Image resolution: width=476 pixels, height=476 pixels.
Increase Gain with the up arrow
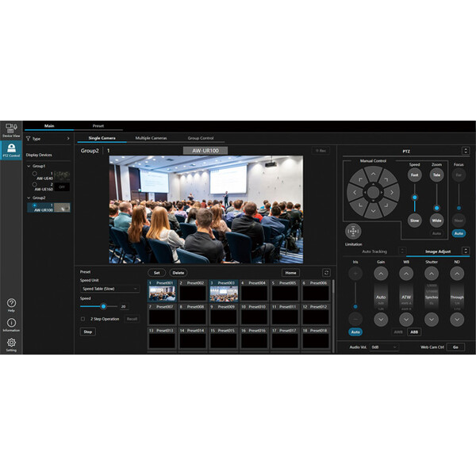click(381, 274)
